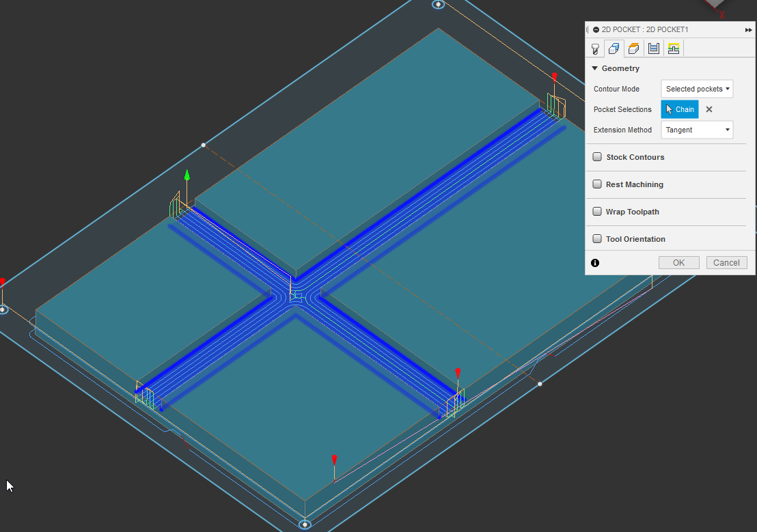Select the Tool tab icon in dialog
The height and width of the screenshot is (532, 757).
pyautogui.click(x=594, y=48)
